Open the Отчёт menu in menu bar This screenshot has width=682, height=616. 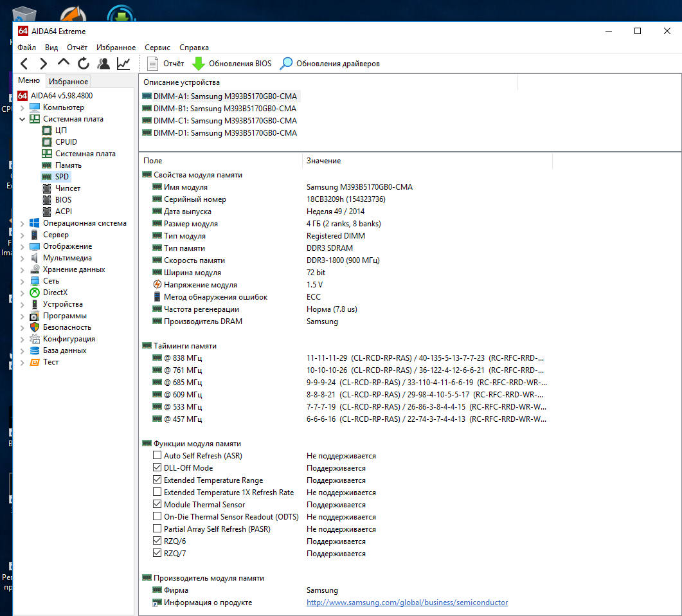pos(77,48)
